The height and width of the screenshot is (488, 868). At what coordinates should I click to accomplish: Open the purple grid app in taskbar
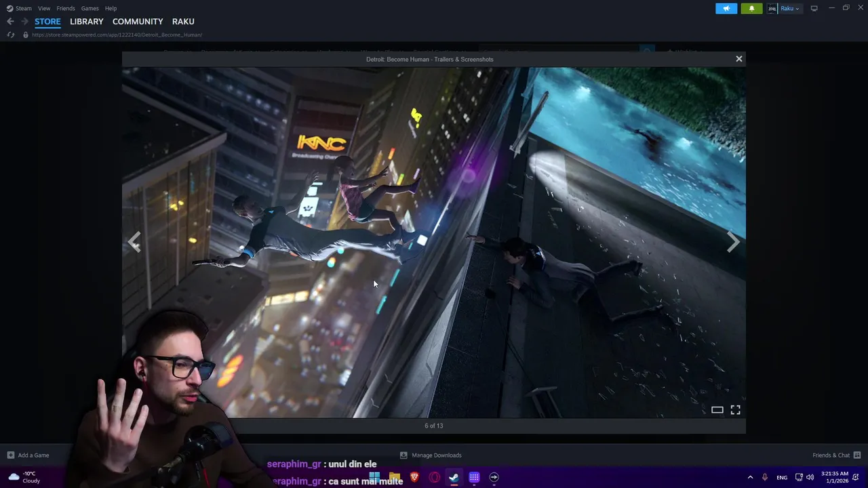coord(474,477)
